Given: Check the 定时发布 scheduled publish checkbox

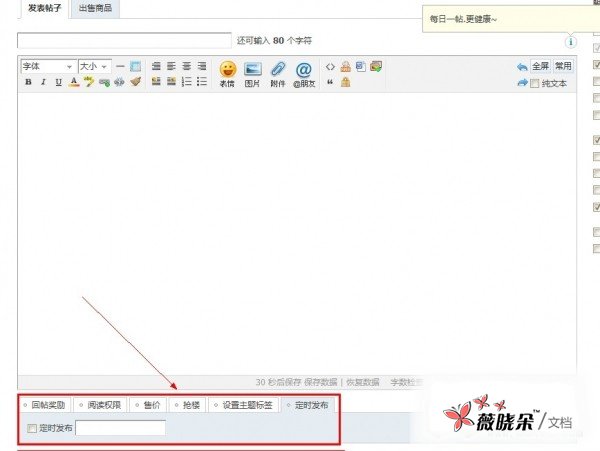Looking at the screenshot, I should (x=32, y=428).
